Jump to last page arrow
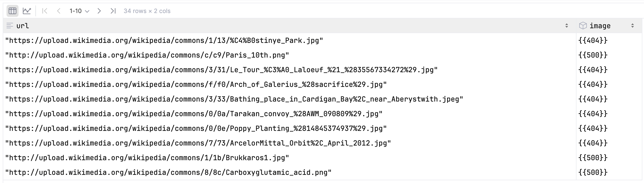The height and width of the screenshot is (183, 644). (113, 11)
